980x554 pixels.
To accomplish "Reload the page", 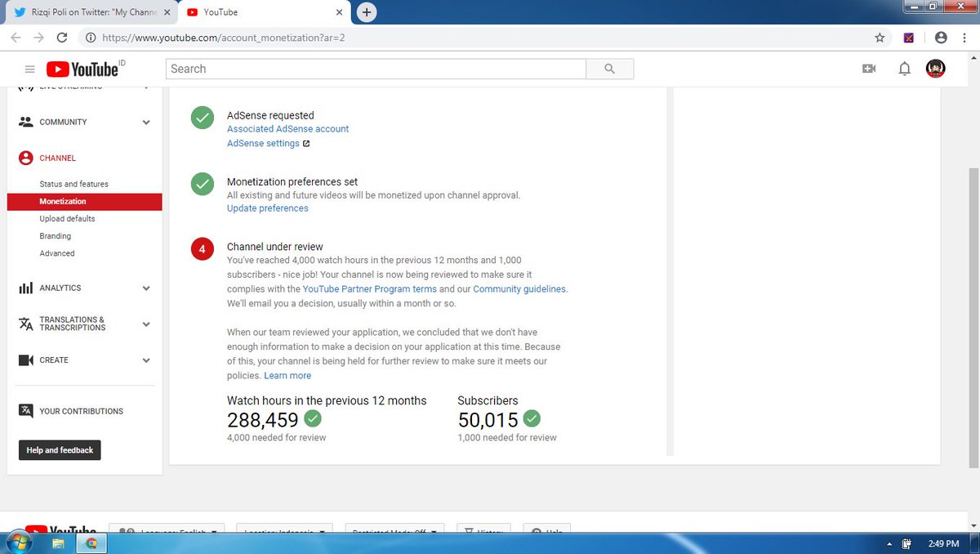I will (x=62, y=38).
